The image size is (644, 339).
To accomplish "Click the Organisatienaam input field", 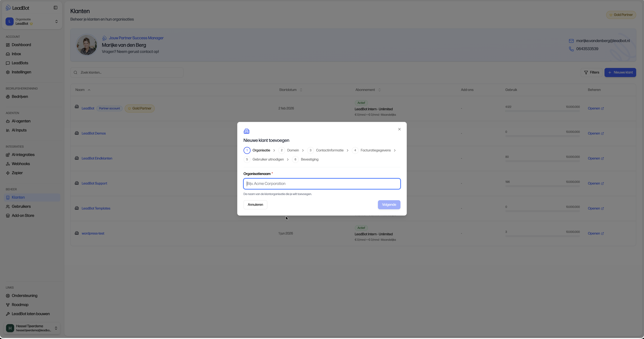I will pos(322,184).
